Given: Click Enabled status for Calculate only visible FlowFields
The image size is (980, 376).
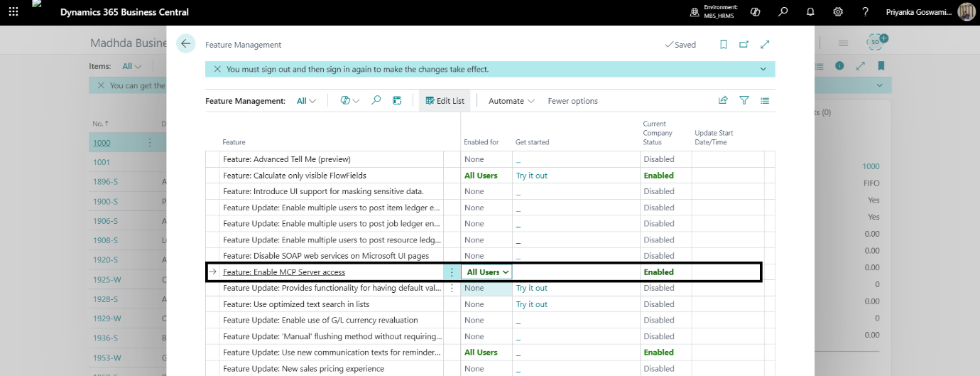Looking at the screenshot, I should pos(659,176).
